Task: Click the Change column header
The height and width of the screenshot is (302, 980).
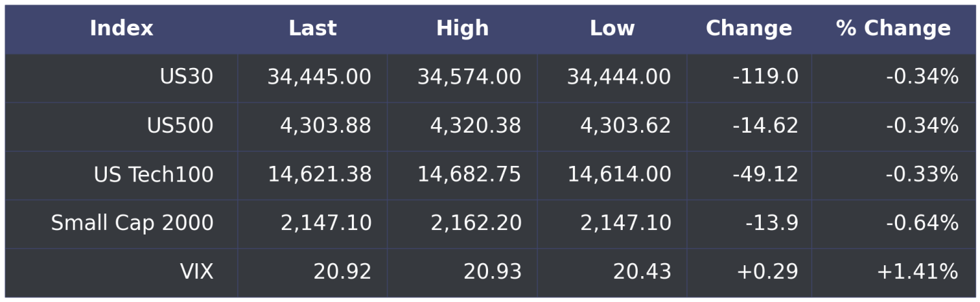Action: click(749, 29)
